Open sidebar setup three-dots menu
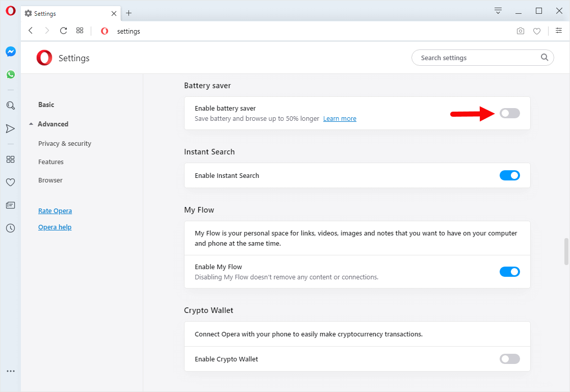 point(11,371)
